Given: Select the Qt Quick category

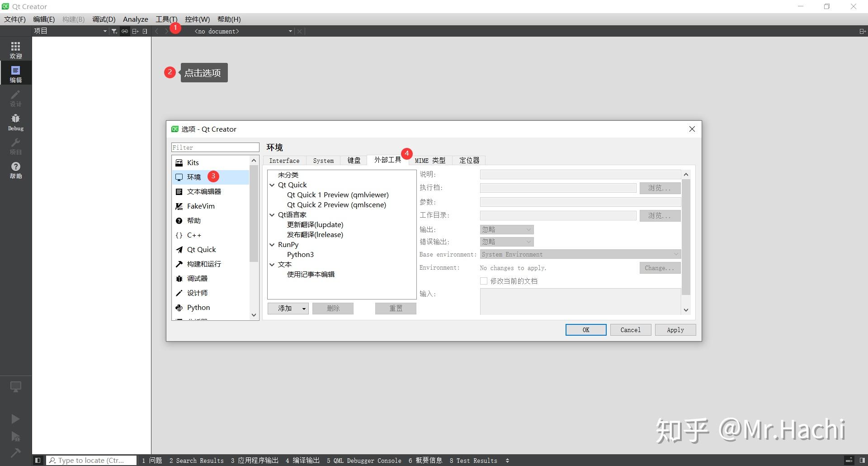Looking at the screenshot, I should [211, 250].
